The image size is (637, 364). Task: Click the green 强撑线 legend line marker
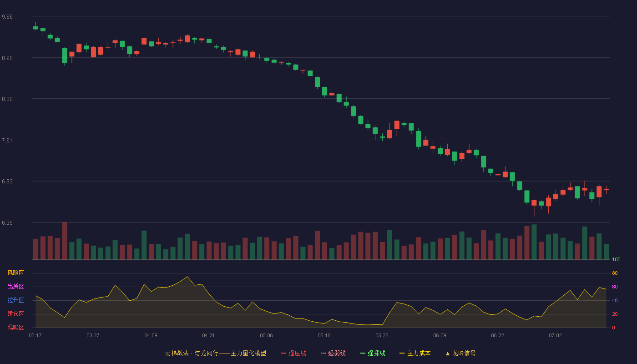tap(363, 353)
